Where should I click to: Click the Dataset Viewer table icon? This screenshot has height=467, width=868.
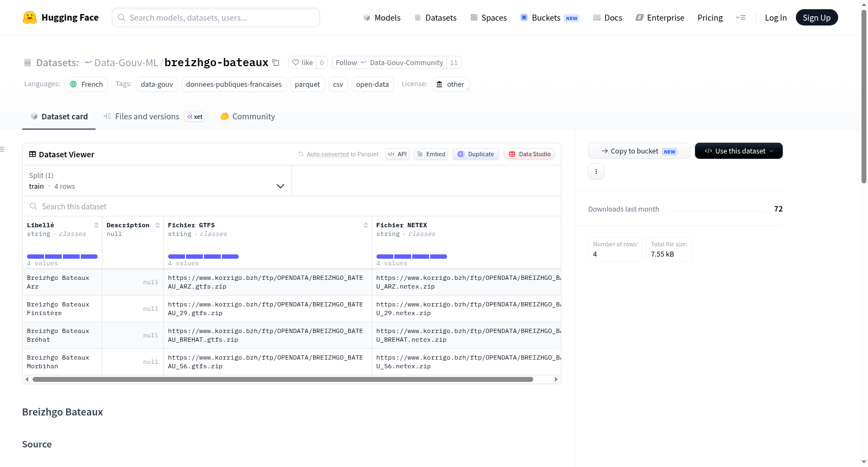point(33,154)
